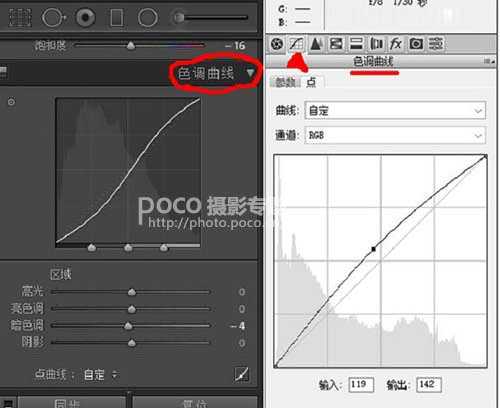The height and width of the screenshot is (408, 500).
Task: Open Camera Raw Lens Corrections tab icon
Action: (x=376, y=44)
